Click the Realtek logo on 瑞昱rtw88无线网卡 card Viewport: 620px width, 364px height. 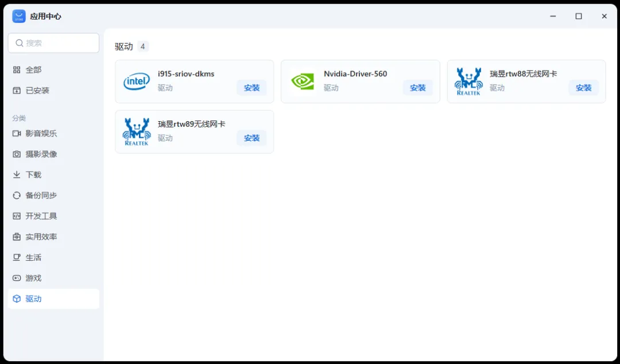point(468,82)
